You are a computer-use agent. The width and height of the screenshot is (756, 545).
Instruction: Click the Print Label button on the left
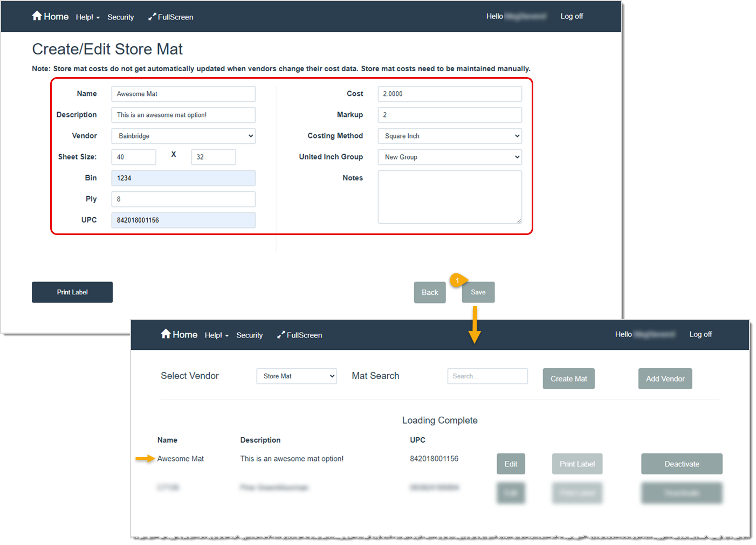coord(72,292)
